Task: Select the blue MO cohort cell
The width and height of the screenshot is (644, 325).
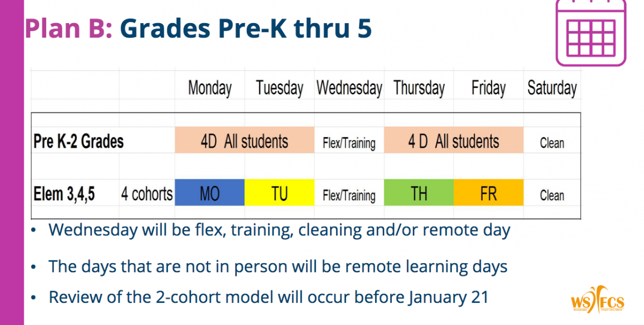Action: pos(210,193)
